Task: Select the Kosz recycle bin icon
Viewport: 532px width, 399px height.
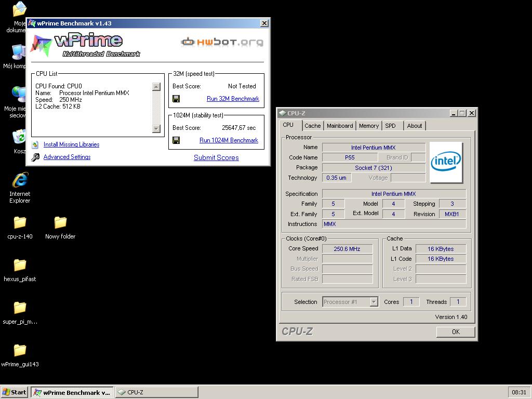Action: (x=19, y=137)
